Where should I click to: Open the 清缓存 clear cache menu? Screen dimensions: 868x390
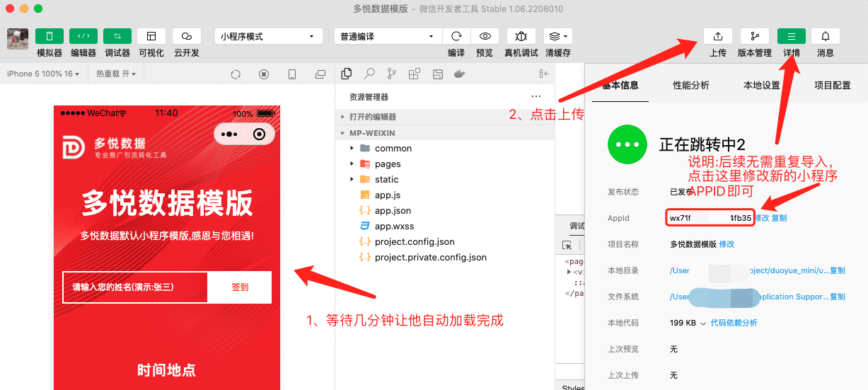558,36
